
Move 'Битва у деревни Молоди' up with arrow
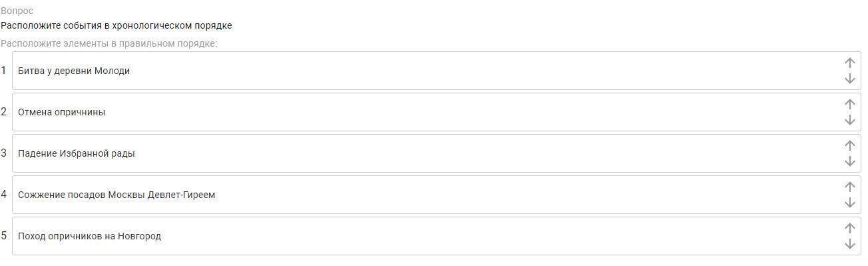[x=849, y=63]
